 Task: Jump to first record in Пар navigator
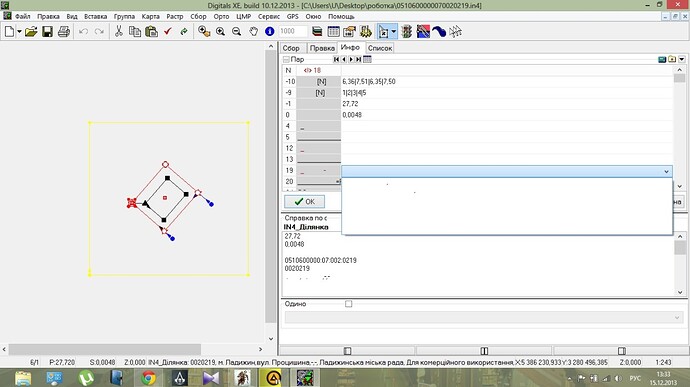pos(336,59)
